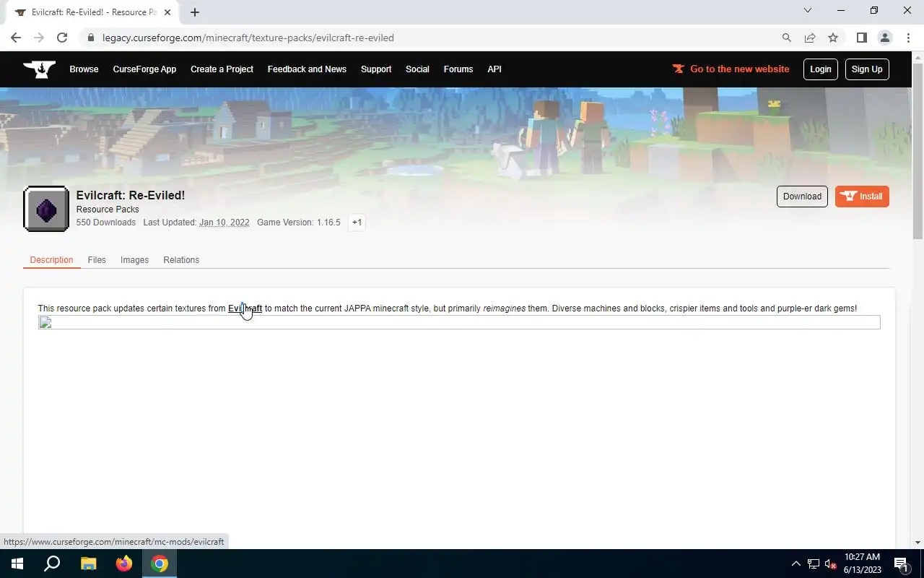Download the resource pack
This screenshot has height=578, width=924.
(x=802, y=197)
